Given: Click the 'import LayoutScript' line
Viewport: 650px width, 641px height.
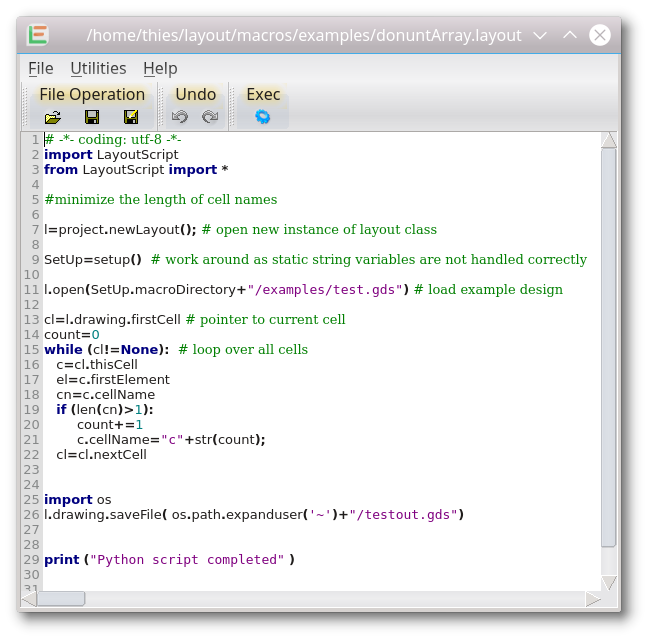Looking at the screenshot, I should point(111,155).
